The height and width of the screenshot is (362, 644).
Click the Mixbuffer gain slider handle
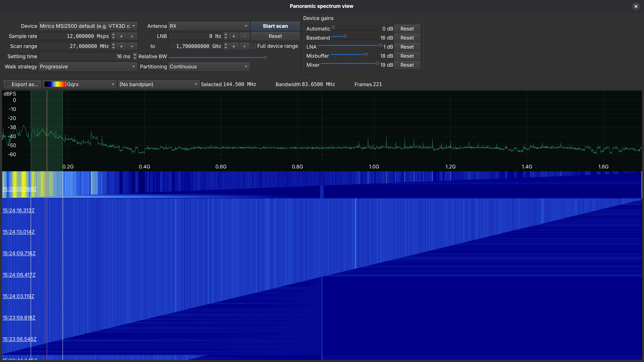[366, 54]
